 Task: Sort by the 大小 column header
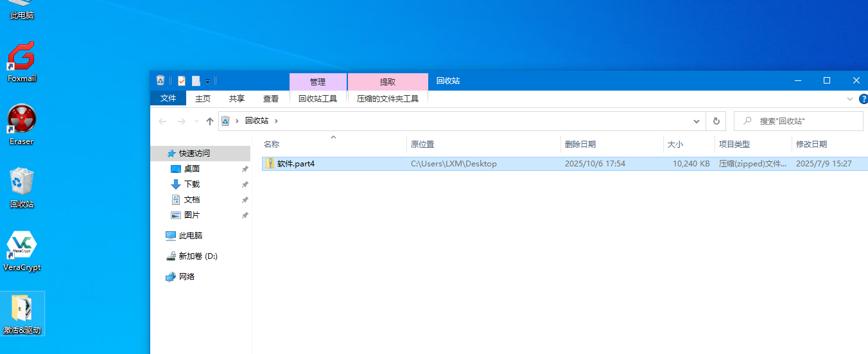pos(675,145)
